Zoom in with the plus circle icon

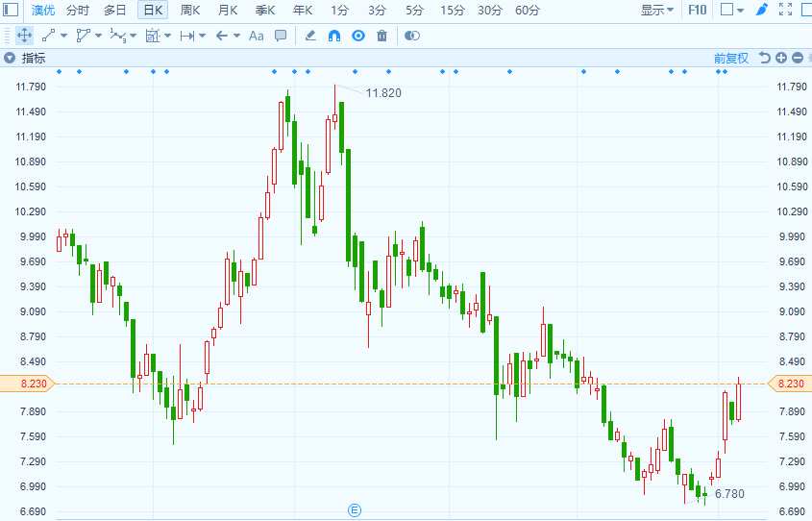pos(781,58)
